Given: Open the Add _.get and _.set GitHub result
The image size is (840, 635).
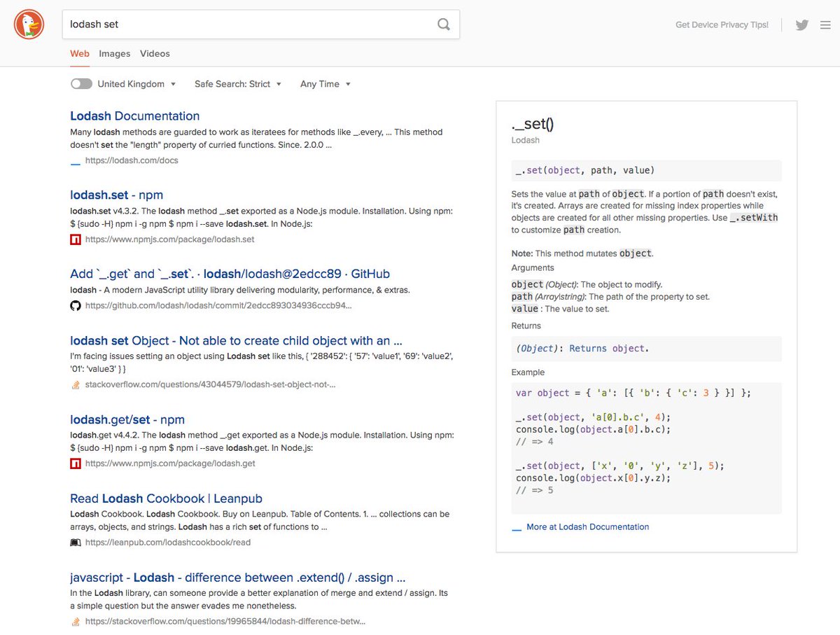Looking at the screenshot, I should 230,274.
